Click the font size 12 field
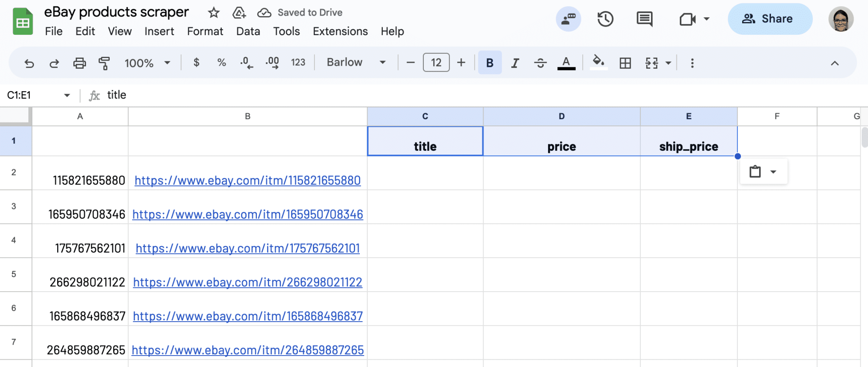 point(436,63)
